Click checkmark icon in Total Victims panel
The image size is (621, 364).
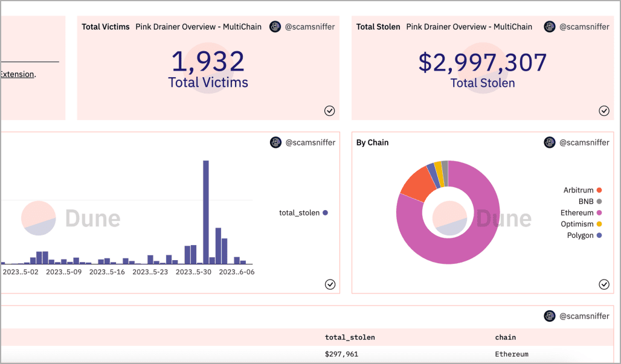pos(330,110)
